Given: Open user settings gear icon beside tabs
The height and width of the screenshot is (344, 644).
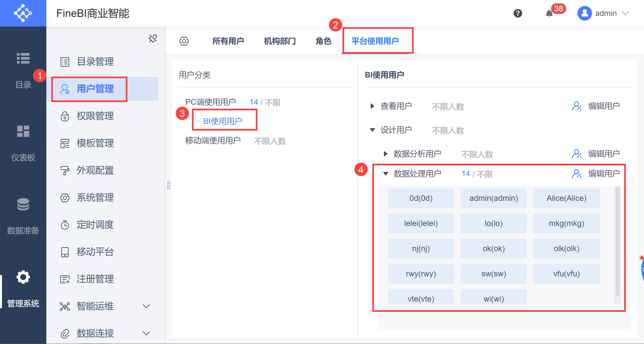Looking at the screenshot, I should pyautogui.click(x=184, y=41).
